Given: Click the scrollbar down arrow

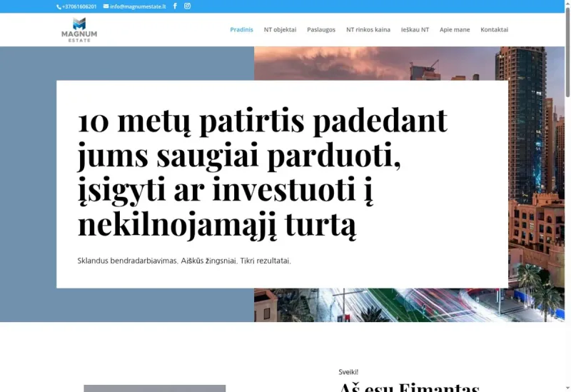Looking at the screenshot, I should coord(567,388).
